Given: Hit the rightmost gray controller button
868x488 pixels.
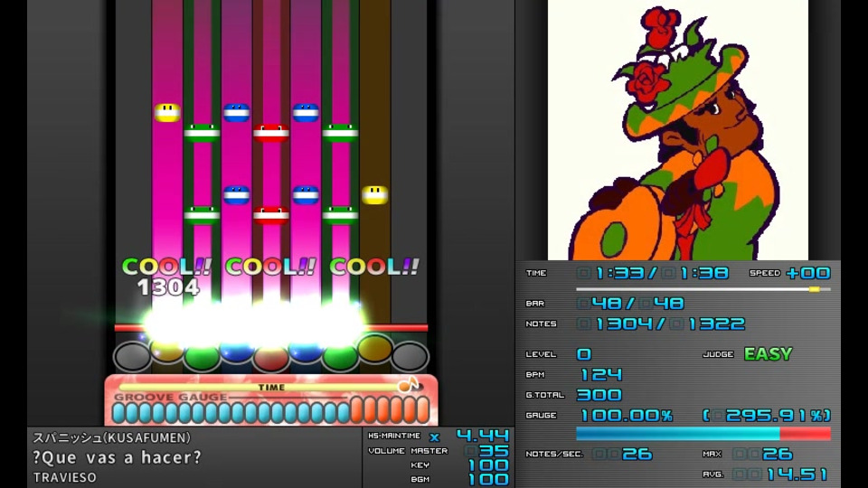Looking at the screenshot, I should pos(410,356).
